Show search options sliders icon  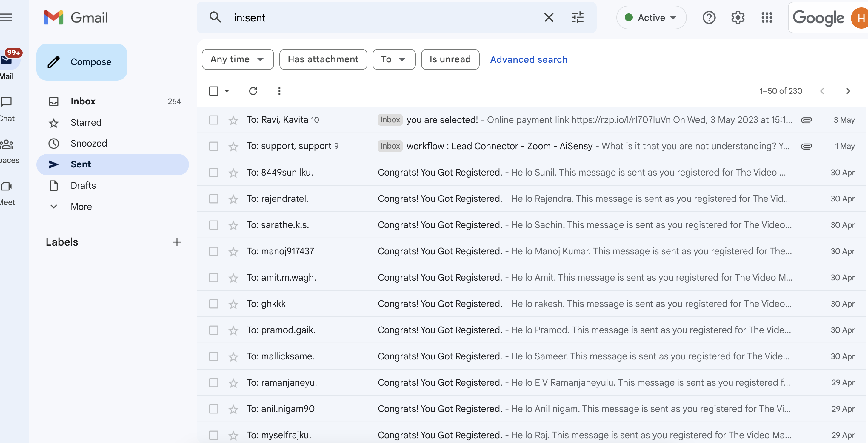tap(577, 17)
